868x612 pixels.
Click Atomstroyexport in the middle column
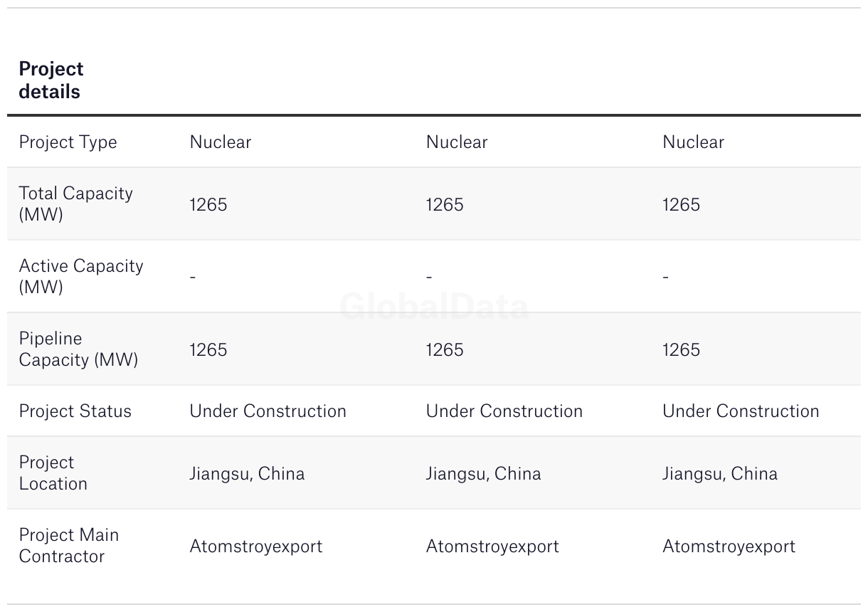(x=492, y=546)
